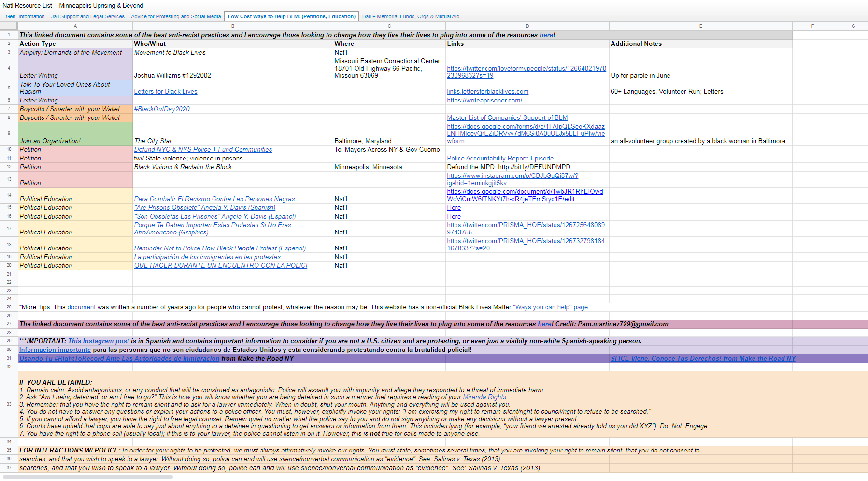This screenshot has height=481, width=868.
Task: Open Porque Te Deben Importar Estas Protestas link
Action: coord(213,229)
